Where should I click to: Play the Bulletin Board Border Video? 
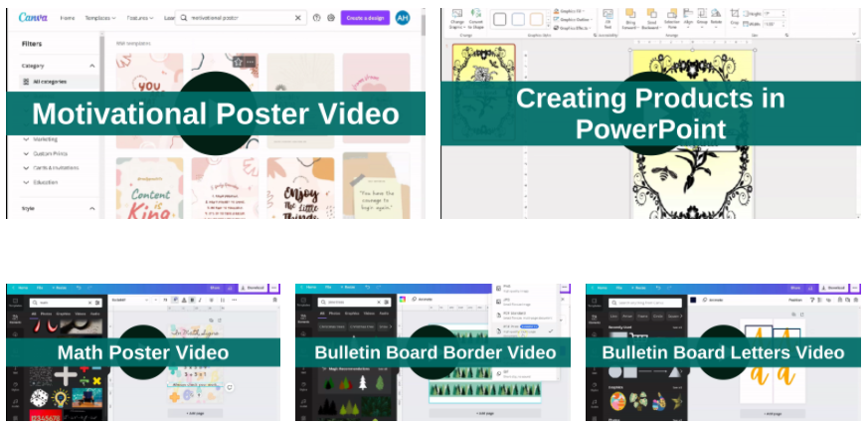point(433,352)
